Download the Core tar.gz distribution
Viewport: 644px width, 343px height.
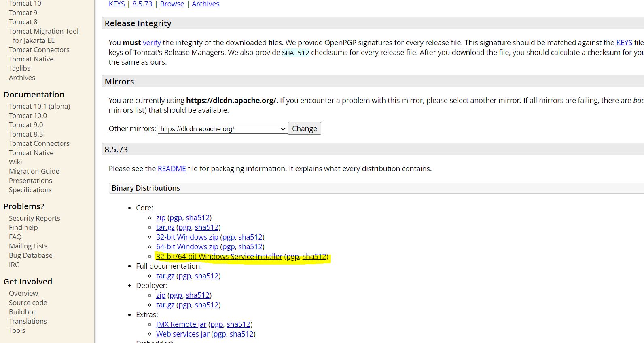165,227
